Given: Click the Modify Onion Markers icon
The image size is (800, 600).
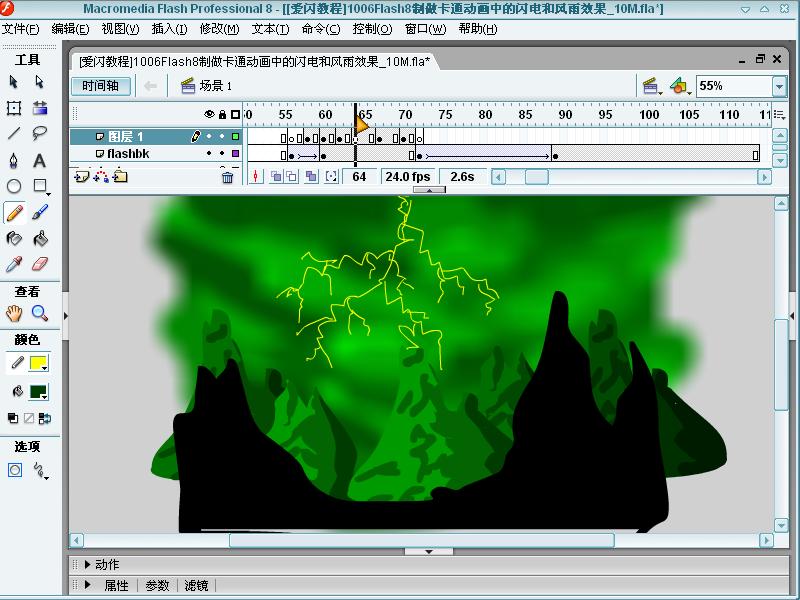Looking at the screenshot, I should [x=332, y=177].
